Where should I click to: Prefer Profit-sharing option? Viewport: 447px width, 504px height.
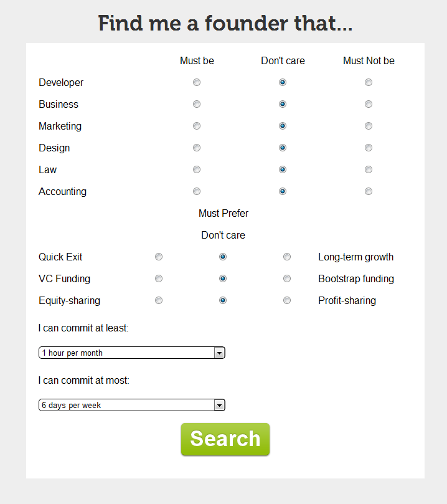pyautogui.click(x=287, y=300)
